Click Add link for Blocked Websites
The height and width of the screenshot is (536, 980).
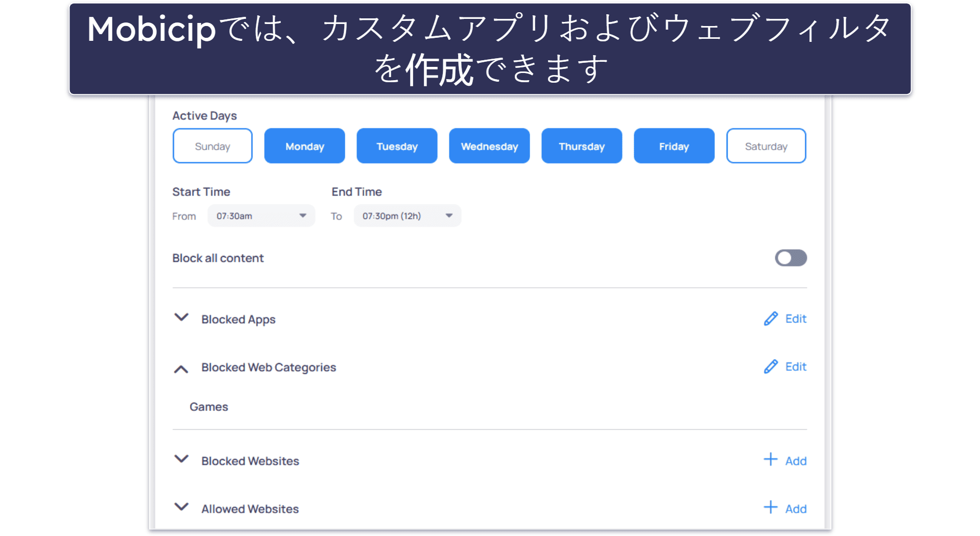pos(796,461)
